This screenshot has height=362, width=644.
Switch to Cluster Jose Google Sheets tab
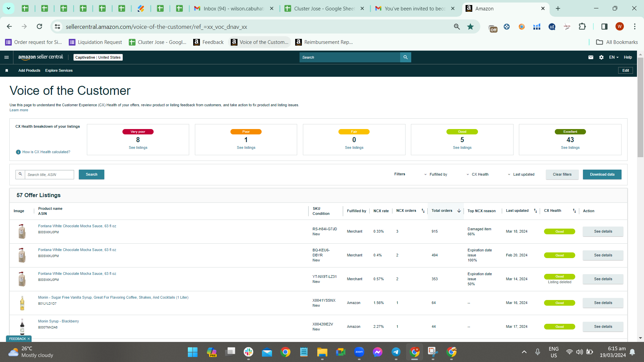pos(324,9)
